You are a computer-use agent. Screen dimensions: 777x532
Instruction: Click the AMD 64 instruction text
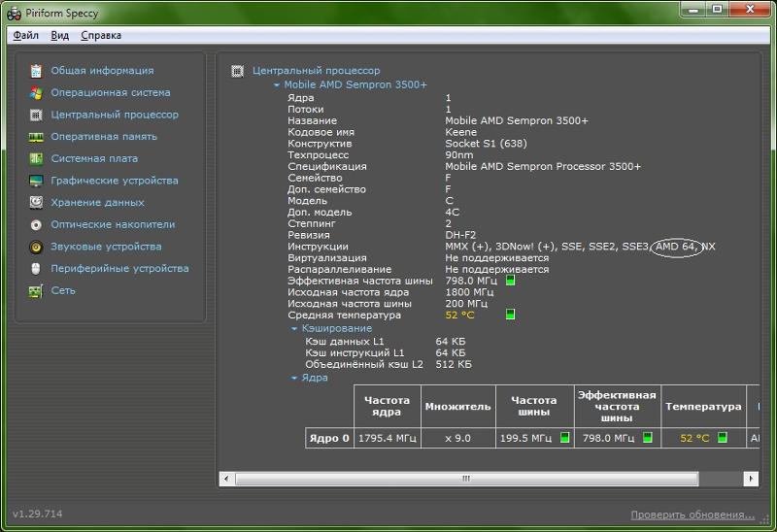pyautogui.click(x=675, y=247)
